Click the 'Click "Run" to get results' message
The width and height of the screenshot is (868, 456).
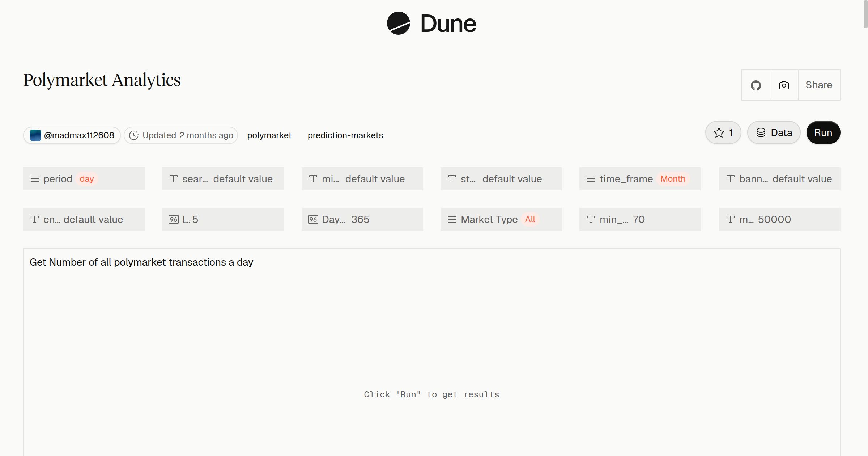click(x=431, y=394)
